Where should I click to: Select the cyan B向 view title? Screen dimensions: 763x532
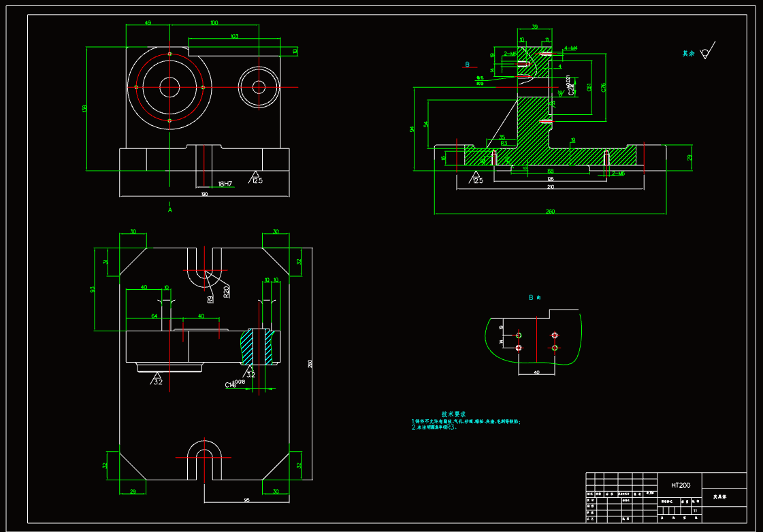tap(534, 297)
